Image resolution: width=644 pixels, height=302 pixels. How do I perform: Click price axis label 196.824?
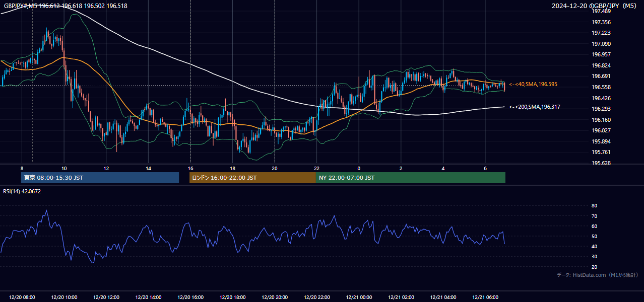pos(601,65)
